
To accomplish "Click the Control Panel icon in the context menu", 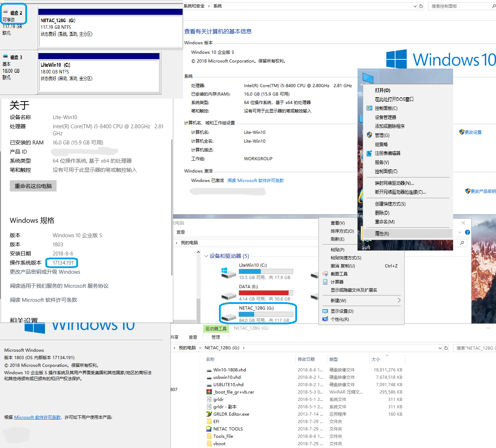I will coord(369,108).
